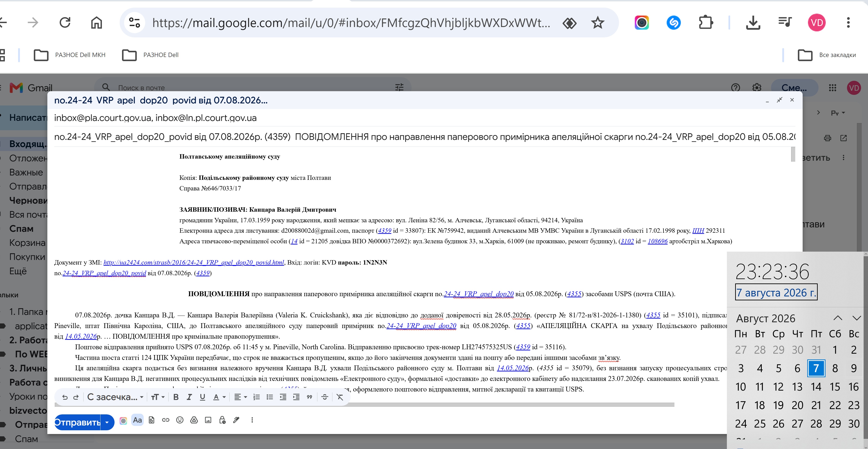
Task: Open the 'Все закладки' folder
Action: [x=827, y=55]
